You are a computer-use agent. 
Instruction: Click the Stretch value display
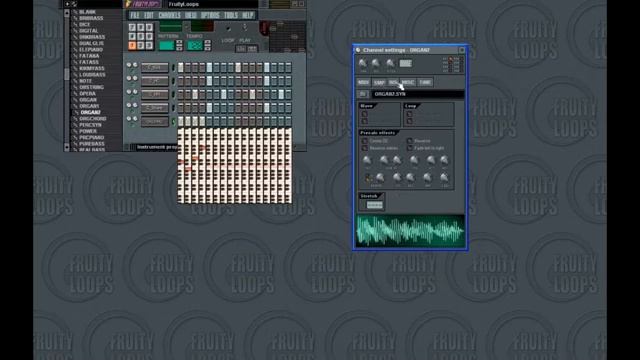pyautogui.click(x=374, y=205)
